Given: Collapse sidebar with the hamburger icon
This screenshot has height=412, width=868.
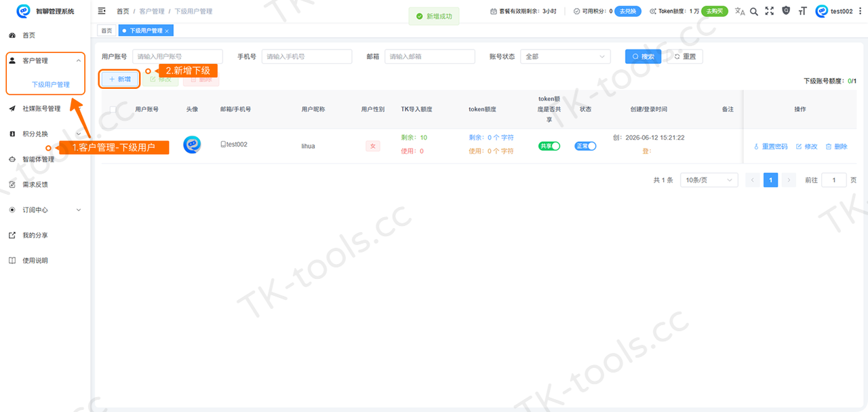Looking at the screenshot, I should pos(102,11).
